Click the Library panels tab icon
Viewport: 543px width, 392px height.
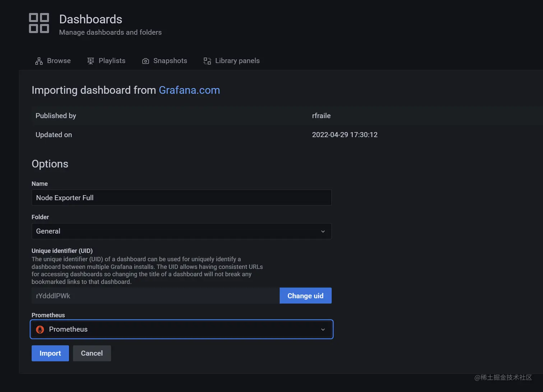click(x=207, y=61)
